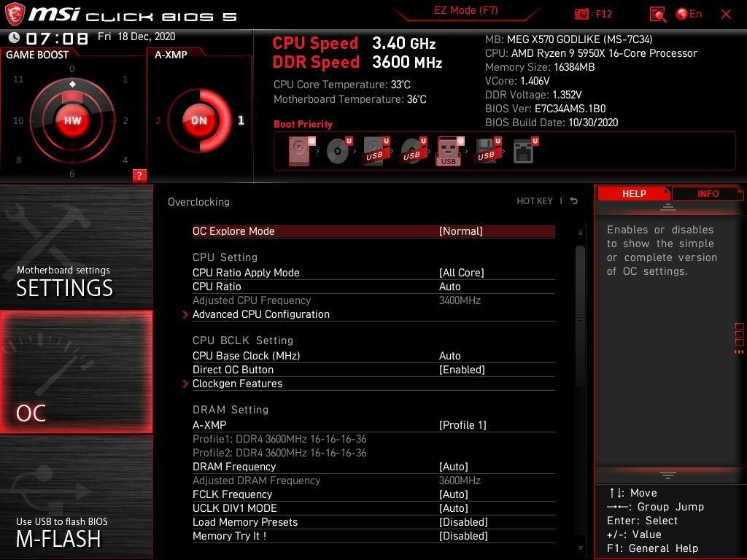Image resolution: width=747 pixels, height=560 pixels.
Task: Select the optical disc boot device icon
Action: click(x=338, y=152)
